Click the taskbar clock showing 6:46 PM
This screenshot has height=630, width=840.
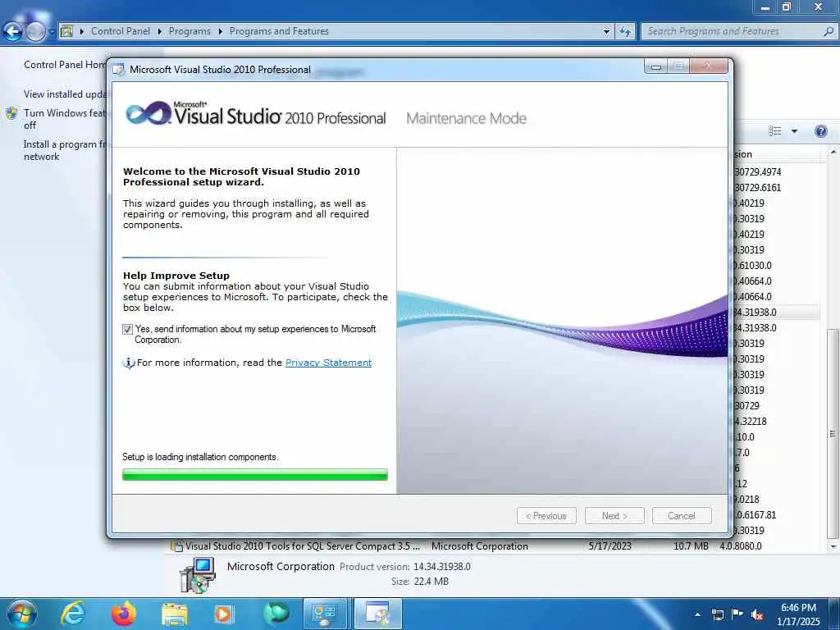click(x=798, y=614)
